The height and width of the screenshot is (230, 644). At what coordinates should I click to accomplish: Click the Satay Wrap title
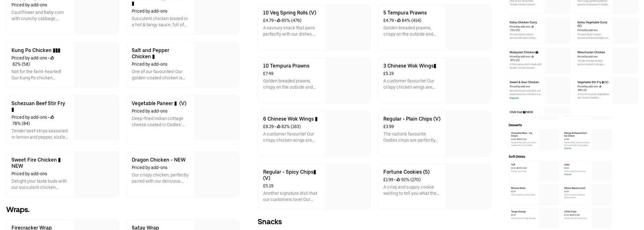pos(145,227)
